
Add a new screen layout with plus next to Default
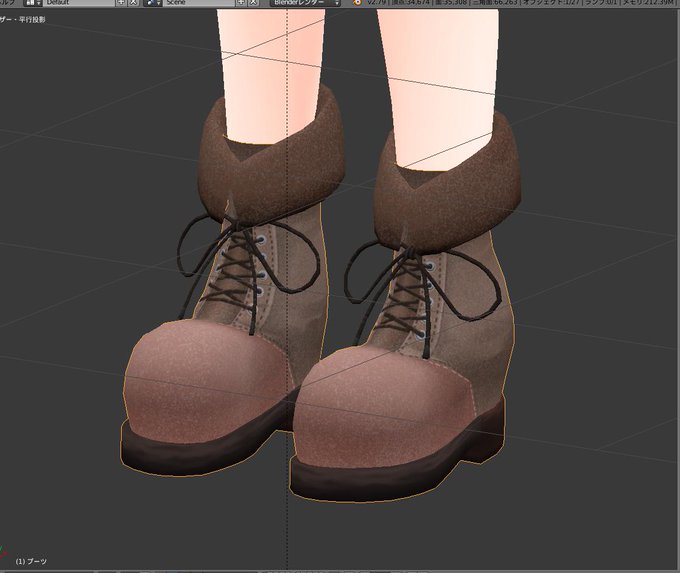(x=121, y=2)
